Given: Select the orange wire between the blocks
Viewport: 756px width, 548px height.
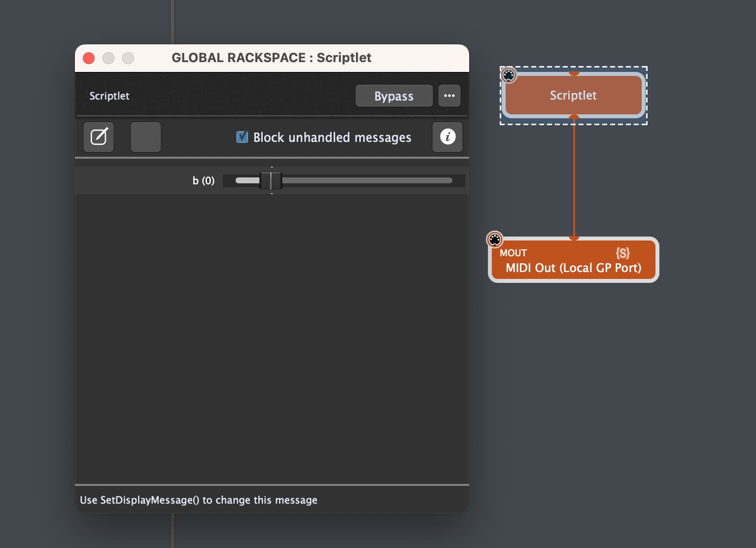Looking at the screenshot, I should [574, 177].
